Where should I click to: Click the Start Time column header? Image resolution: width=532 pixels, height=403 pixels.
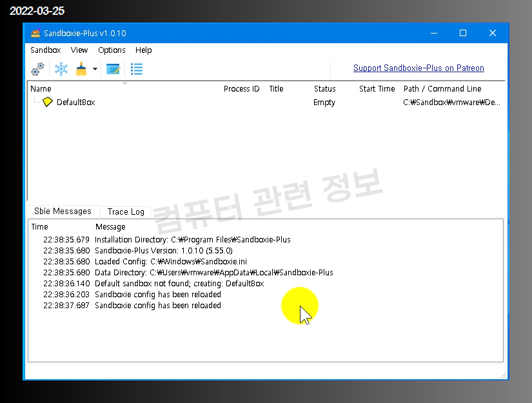377,88
